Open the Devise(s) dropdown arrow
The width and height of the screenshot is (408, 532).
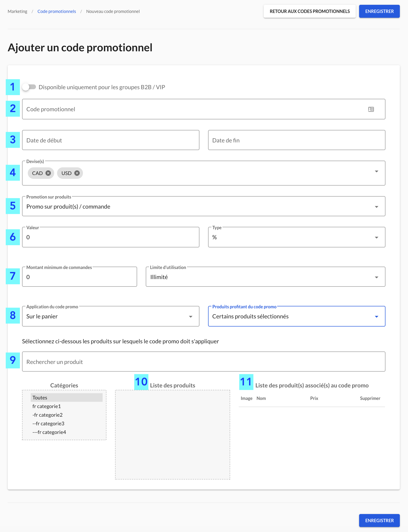click(376, 171)
